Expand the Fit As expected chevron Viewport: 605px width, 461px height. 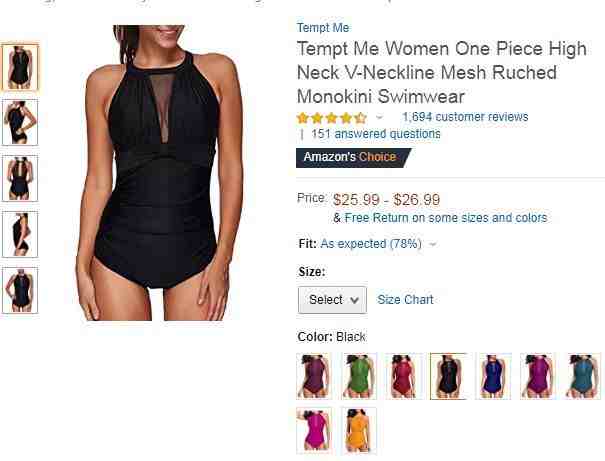pyautogui.click(x=433, y=244)
